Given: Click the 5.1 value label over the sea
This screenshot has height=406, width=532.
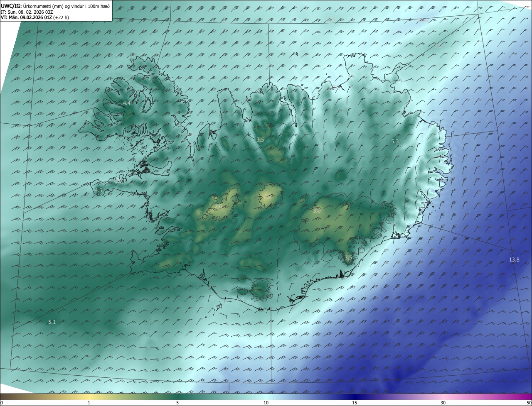Looking at the screenshot, I should (x=52, y=322).
